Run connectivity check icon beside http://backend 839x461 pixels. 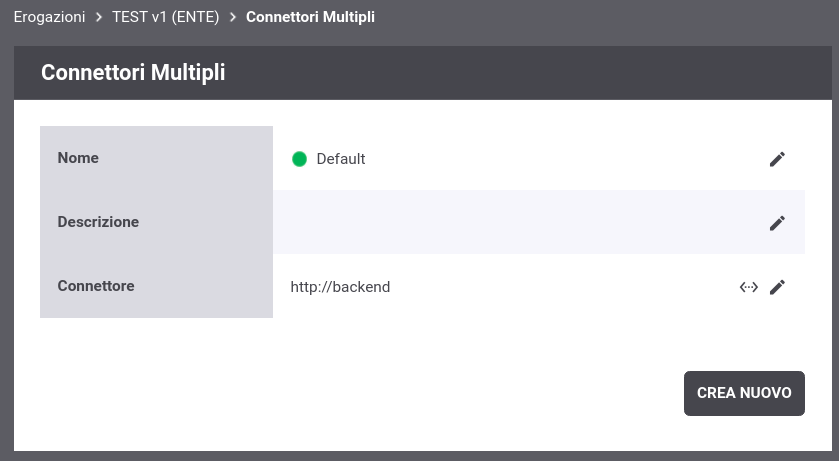point(749,287)
